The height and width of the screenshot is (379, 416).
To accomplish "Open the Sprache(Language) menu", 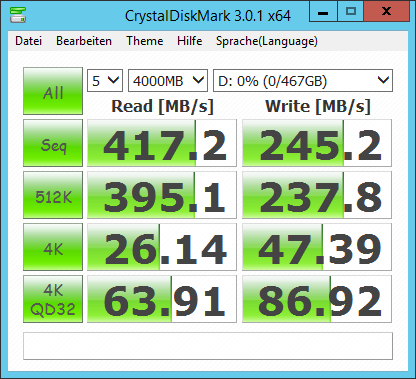I will tap(267, 41).
